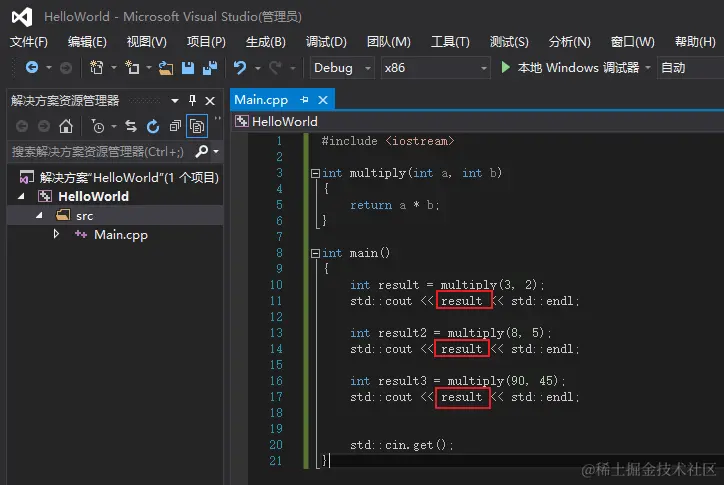Switch to the Main.cpp editor tab
The image size is (724, 485).
click(261, 100)
